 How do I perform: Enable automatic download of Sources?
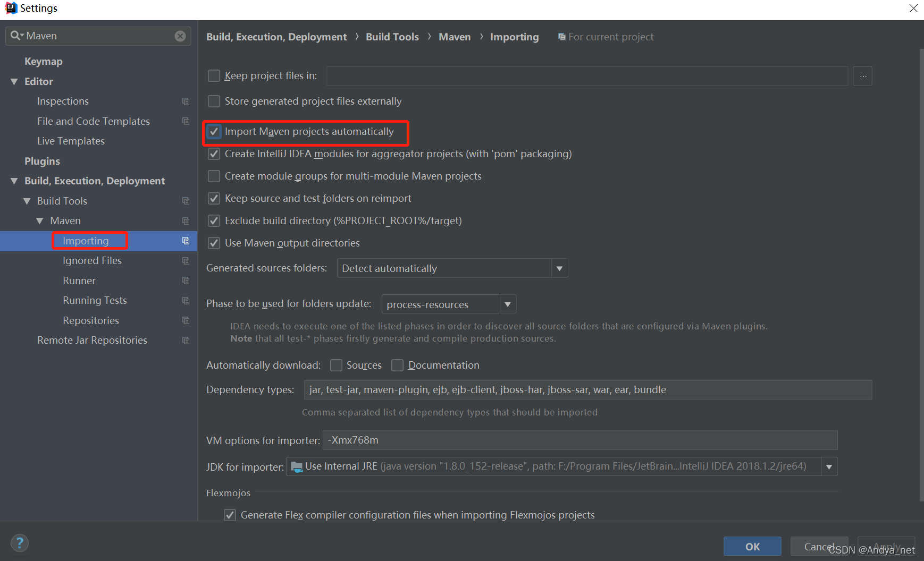pyautogui.click(x=336, y=365)
